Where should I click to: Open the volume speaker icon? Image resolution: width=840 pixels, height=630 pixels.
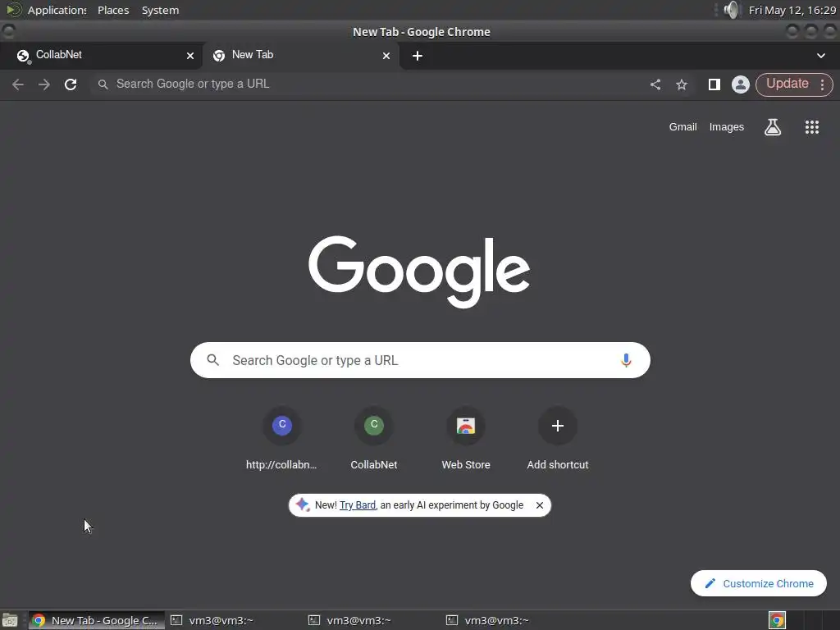(x=731, y=10)
